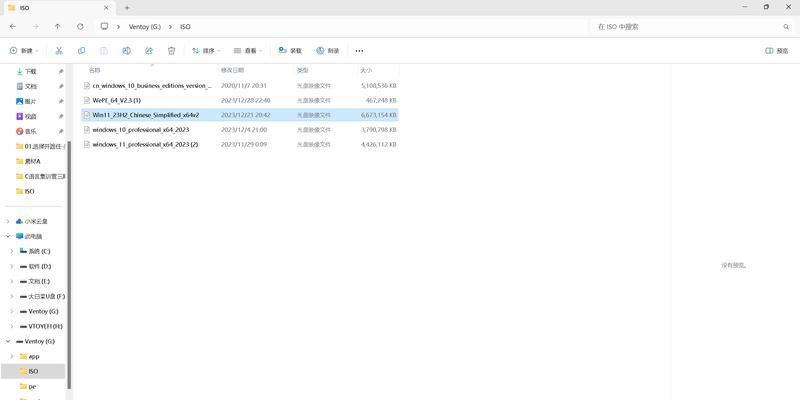Open Downloads in quick access

(x=33, y=71)
